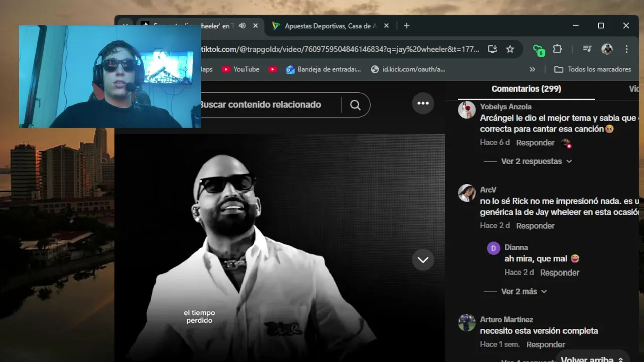Open the YouTube bookmark

click(x=240, y=69)
